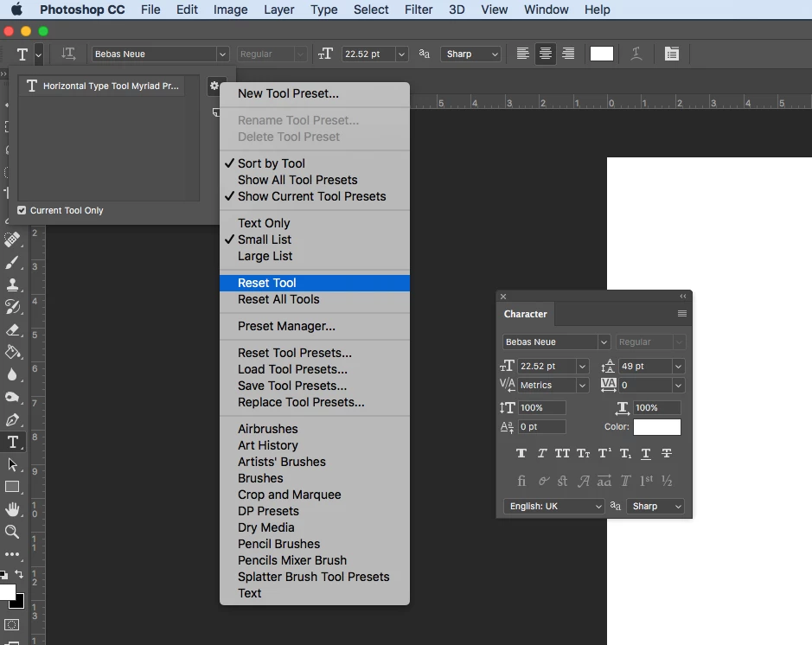Screen dimensions: 812x645
Task: Select the Blur drop tool
Action: [12, 374]
